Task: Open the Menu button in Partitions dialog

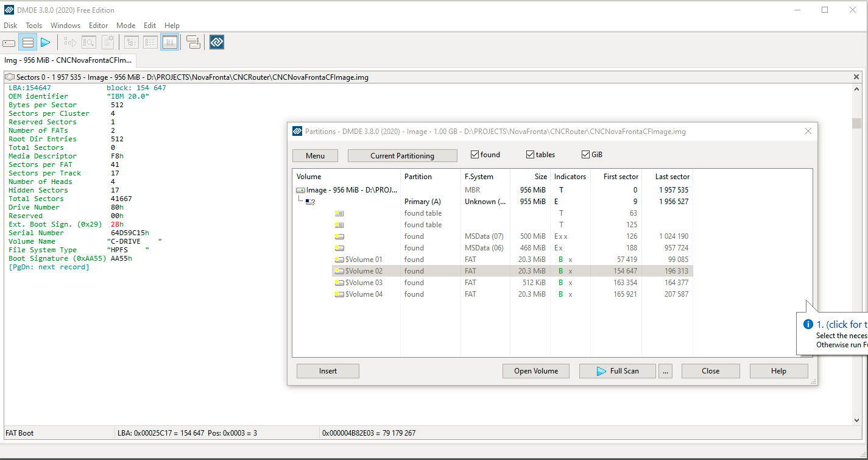Action: [315, 156]
